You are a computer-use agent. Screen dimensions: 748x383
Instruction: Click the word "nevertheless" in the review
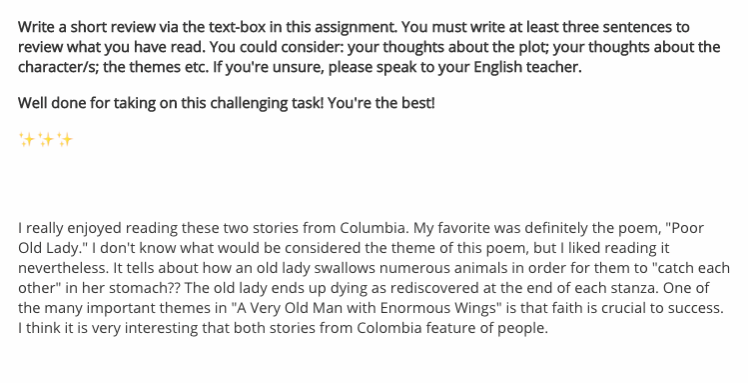63,268
